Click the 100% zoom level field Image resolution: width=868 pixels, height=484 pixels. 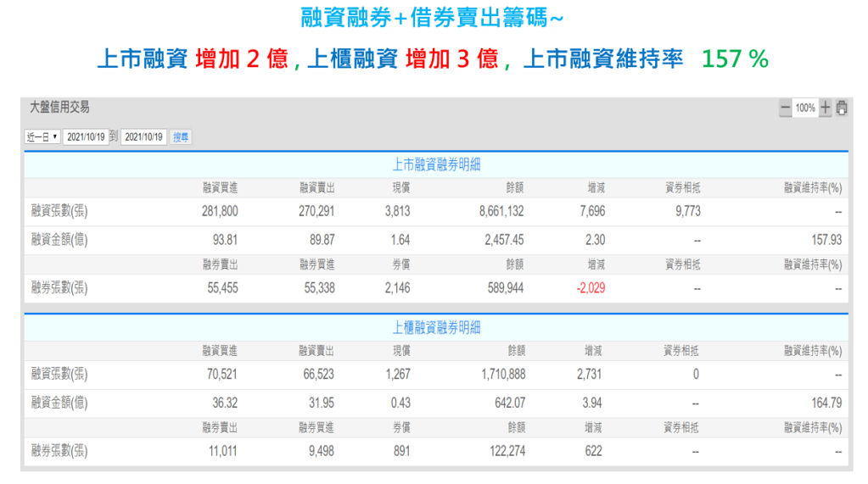tap(805, 108)
